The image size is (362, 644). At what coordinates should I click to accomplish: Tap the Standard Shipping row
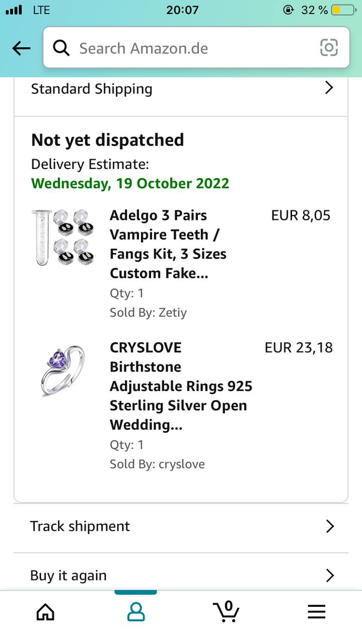(92, 89)
